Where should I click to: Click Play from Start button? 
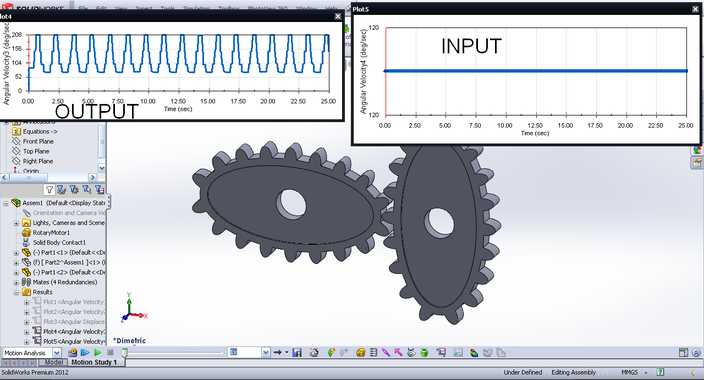pyautogui.click(x=84, y=353)
